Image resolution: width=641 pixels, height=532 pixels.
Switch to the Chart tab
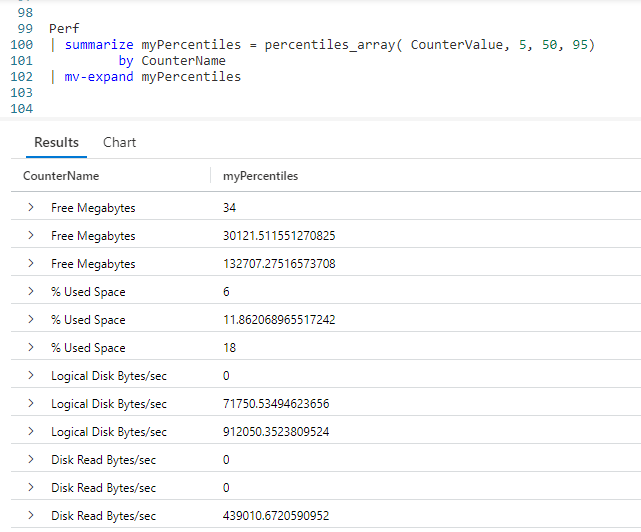119,142
